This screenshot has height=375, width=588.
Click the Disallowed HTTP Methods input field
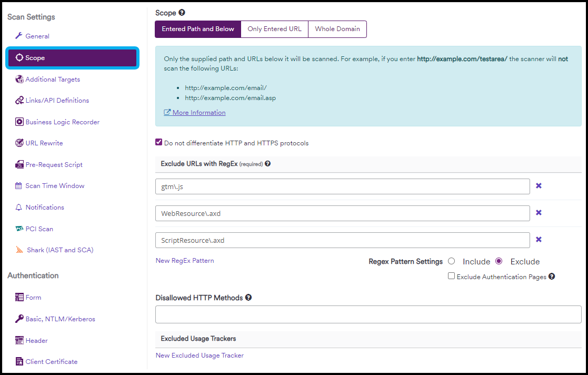368,314
